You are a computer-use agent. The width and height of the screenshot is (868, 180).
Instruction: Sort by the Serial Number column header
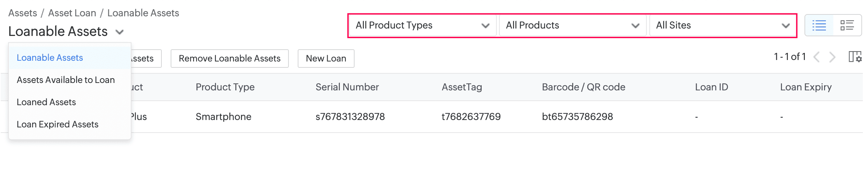pos(347,87)
